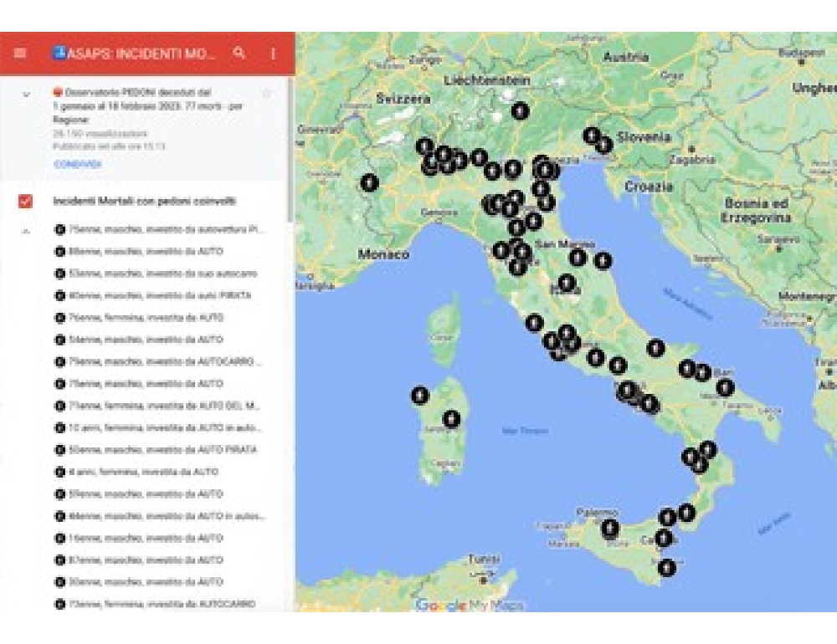Star the Osservatorio PEDONI map

[x=266, y=94]
